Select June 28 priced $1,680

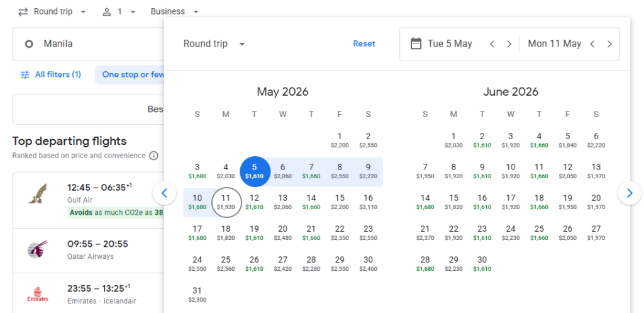(x=425, y=264)
